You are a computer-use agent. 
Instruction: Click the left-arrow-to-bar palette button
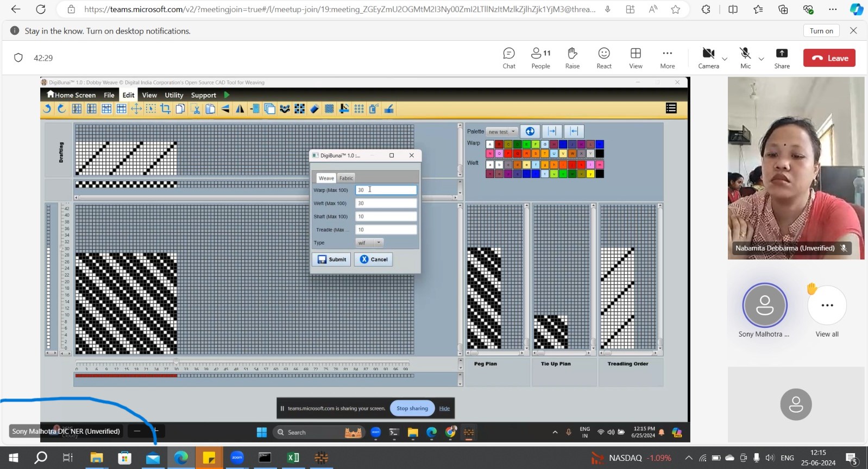pos(574,131)
